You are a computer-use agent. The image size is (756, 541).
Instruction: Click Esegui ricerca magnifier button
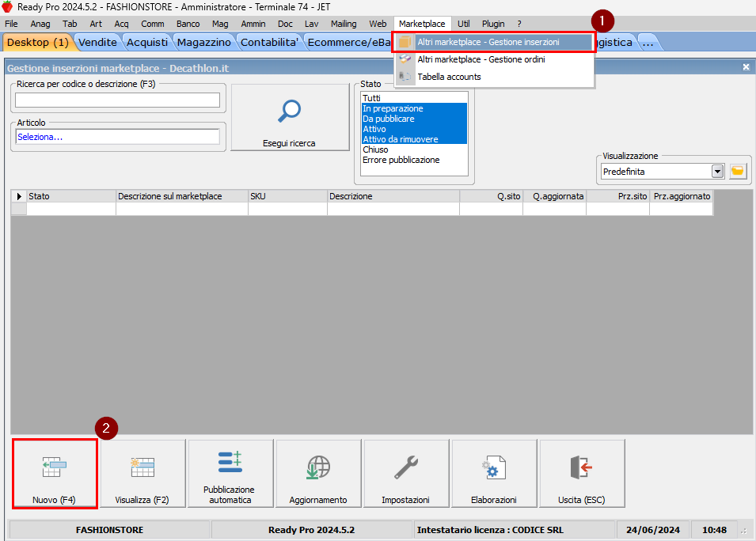[x=289, y=118]
